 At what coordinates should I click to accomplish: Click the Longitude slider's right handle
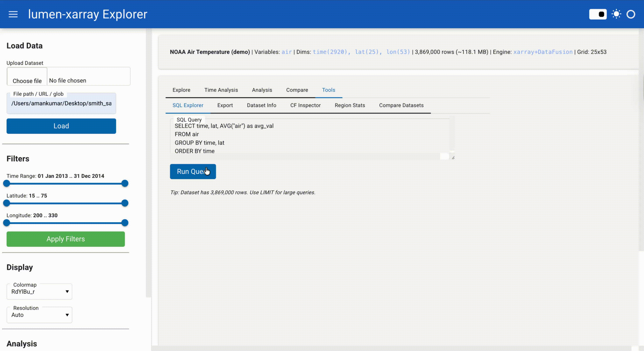(x=125, y=223)
